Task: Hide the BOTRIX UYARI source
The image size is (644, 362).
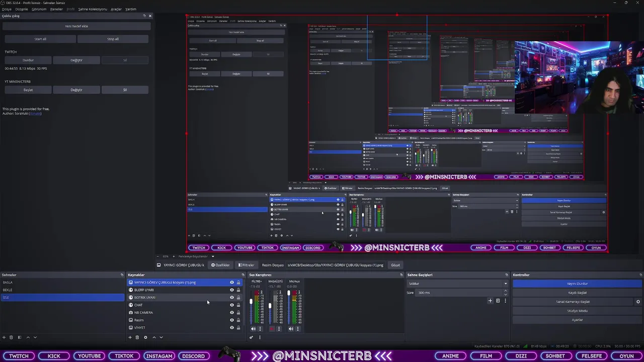Action: coord(232,298)
